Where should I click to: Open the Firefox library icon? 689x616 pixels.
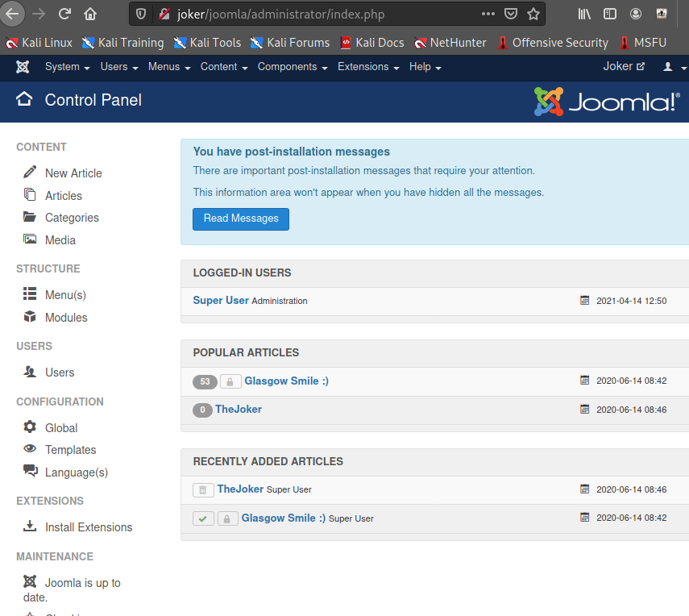coord(584,14)
